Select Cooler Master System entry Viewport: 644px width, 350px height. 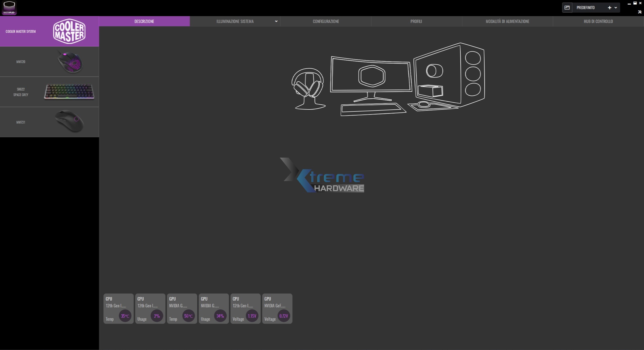(x=49, y=32)
